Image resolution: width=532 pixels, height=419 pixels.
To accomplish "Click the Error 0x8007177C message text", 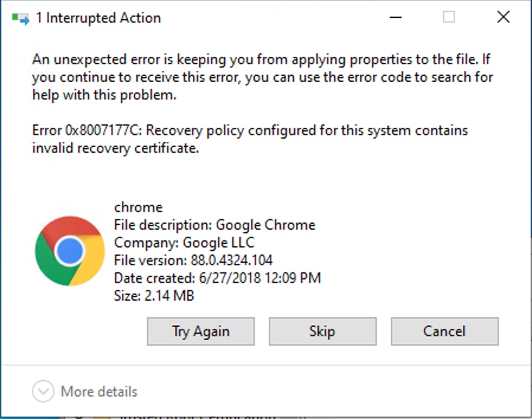I will tap(250, 139).
